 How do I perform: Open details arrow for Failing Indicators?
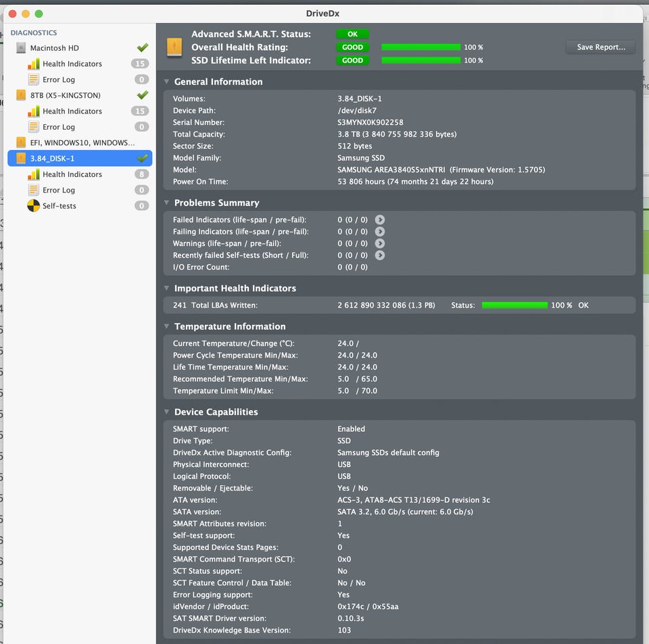[379, 232]
